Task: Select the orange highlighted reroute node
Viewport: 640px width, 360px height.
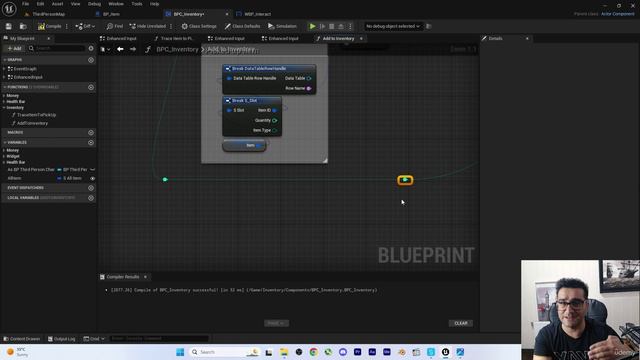Action: tap(405, 180)
